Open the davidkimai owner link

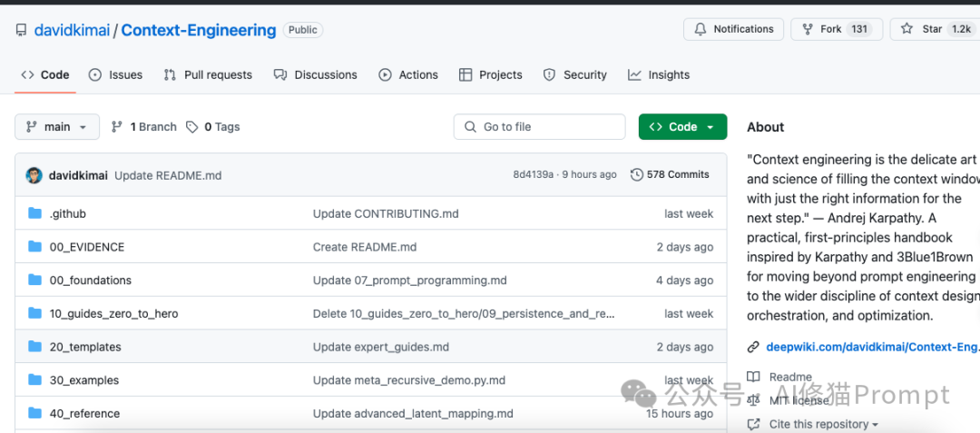[x=72, y=29]
